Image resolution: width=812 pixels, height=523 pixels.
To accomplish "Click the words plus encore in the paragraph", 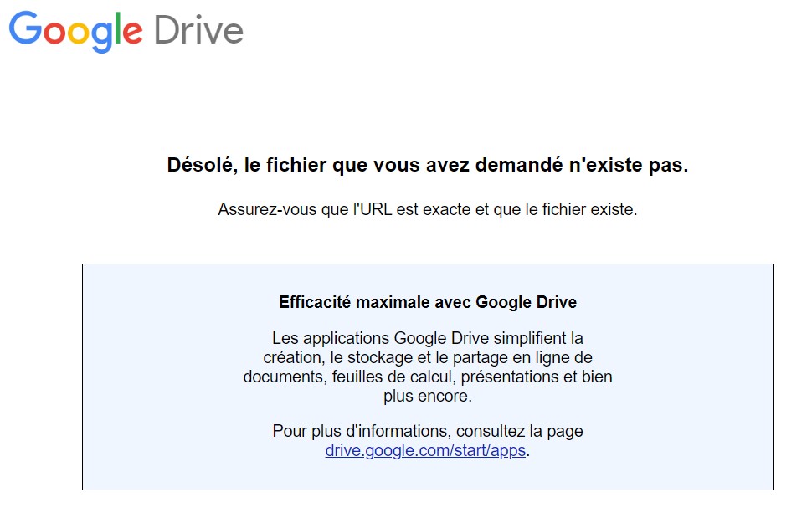I will click(x=427, y=396).
